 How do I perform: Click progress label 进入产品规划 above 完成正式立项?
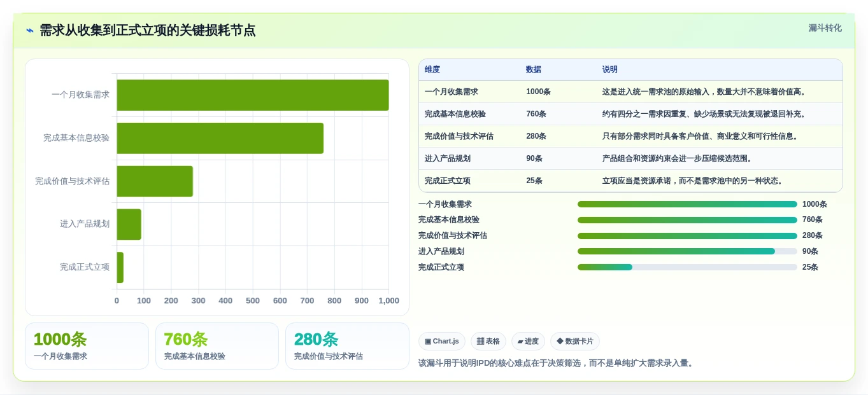point(441,251)
